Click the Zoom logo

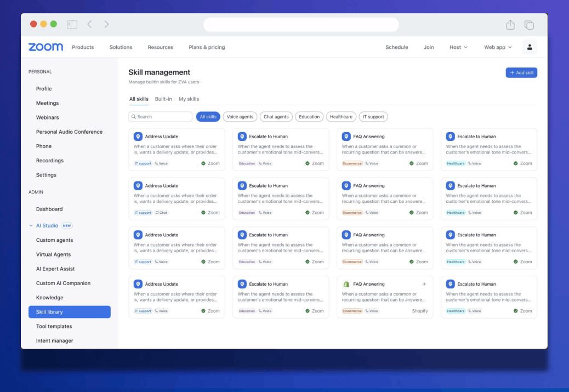[x=45, y=47]
